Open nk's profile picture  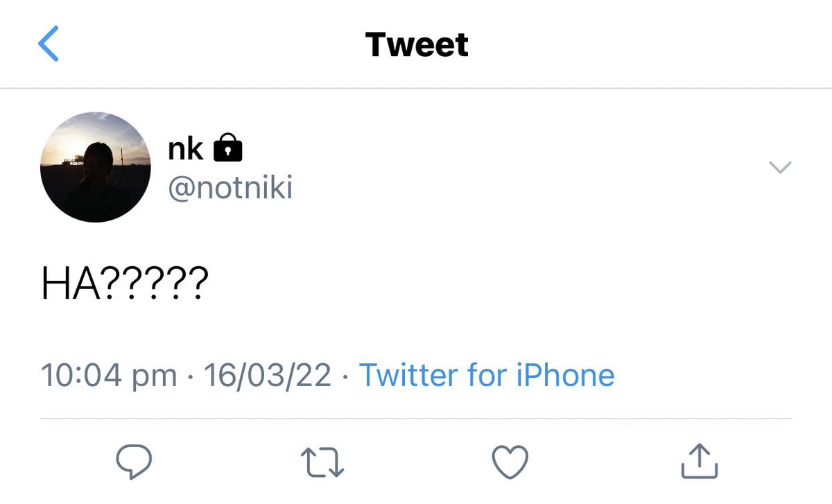pyautogui.click(x=96, y=167)
